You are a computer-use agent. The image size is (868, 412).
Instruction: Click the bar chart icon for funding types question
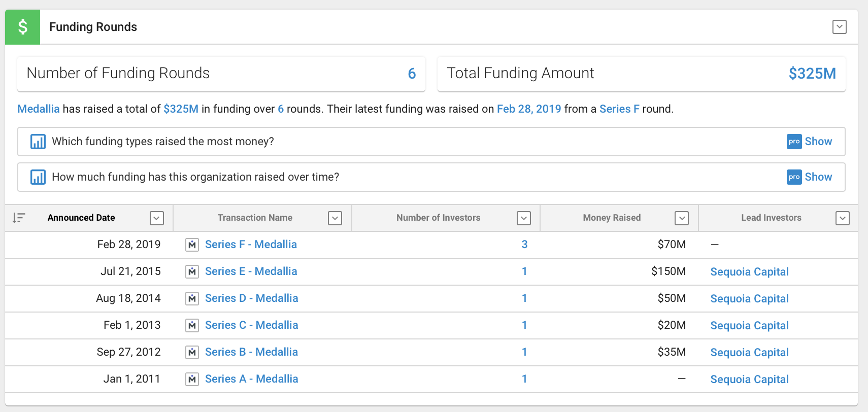[38, 142]
